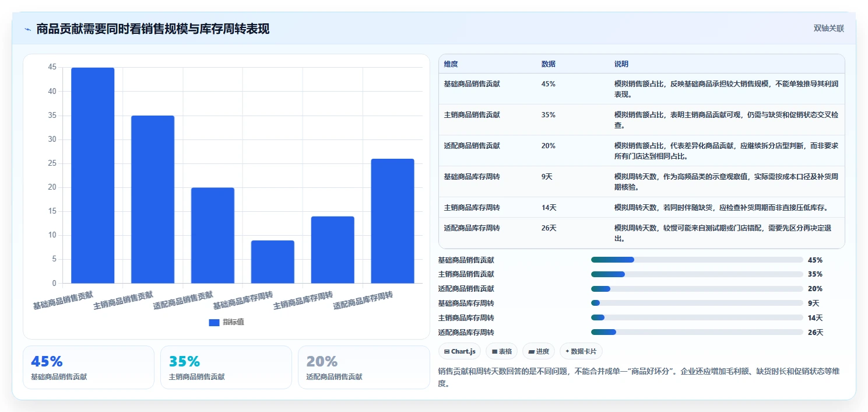Click the 35% value in the table
Image resolution: width=868 pixels, height=412 pixels.
tap(548, 115)
